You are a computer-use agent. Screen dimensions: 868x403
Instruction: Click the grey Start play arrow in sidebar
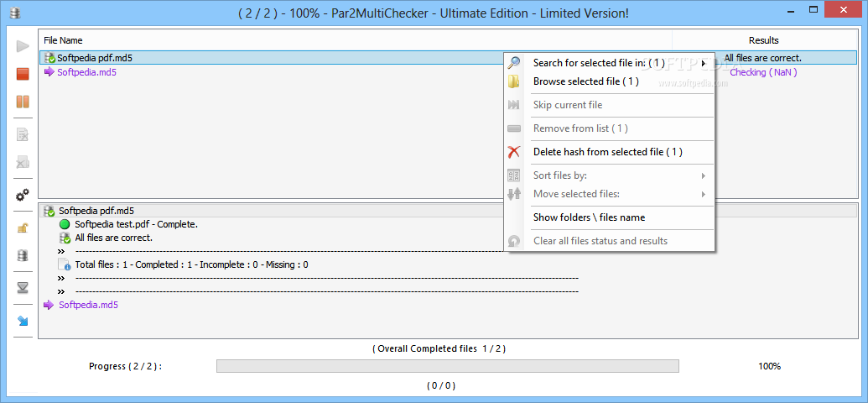pos(23,46)
